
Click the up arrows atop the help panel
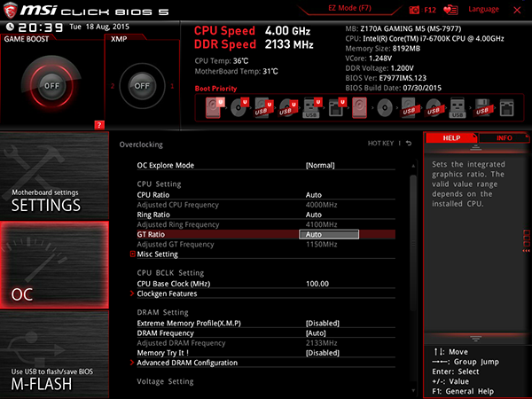(x=475, y=147)
